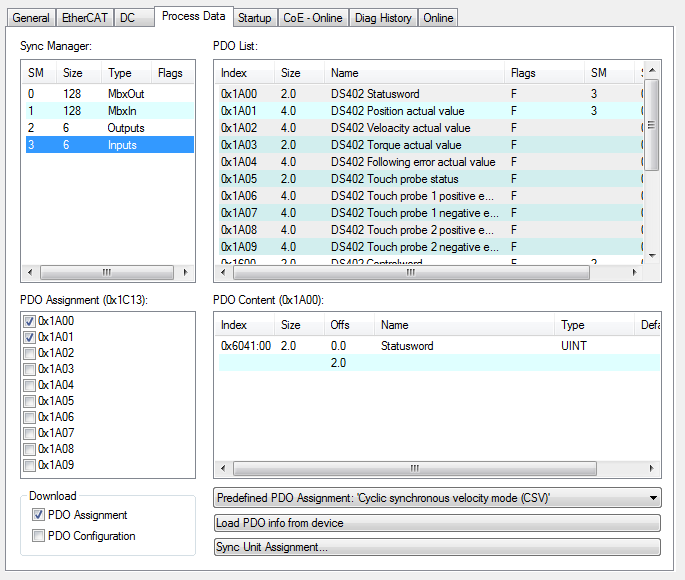Select the 0x1A06 row in PDO List

point(430,196)
